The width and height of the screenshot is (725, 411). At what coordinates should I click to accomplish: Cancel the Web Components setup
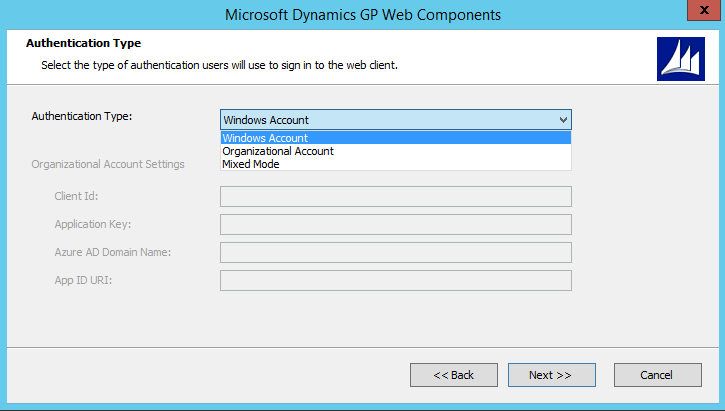pyautogui.click(x=657, y=375)
